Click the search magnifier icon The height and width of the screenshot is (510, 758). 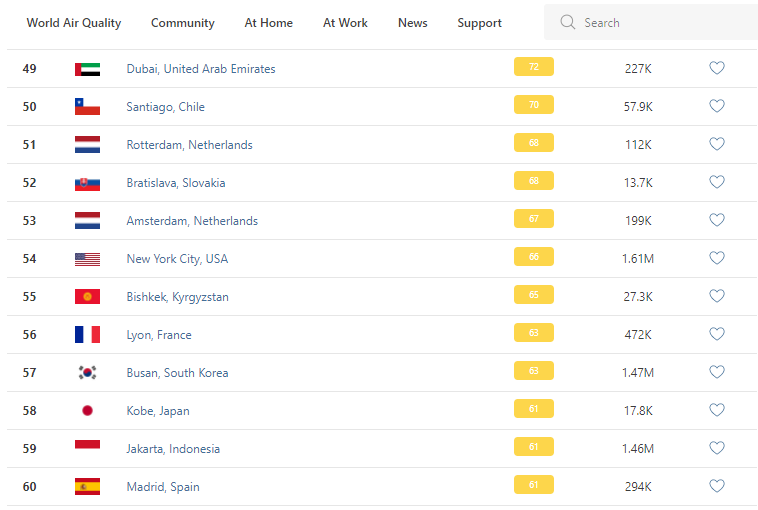tap(568, 22)
